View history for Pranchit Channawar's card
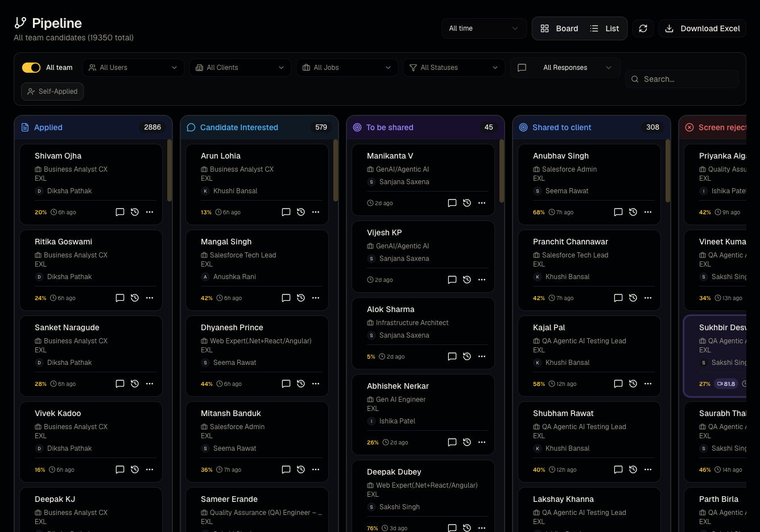The height and width of the screenshot is (532, 760). click(633, 298)
